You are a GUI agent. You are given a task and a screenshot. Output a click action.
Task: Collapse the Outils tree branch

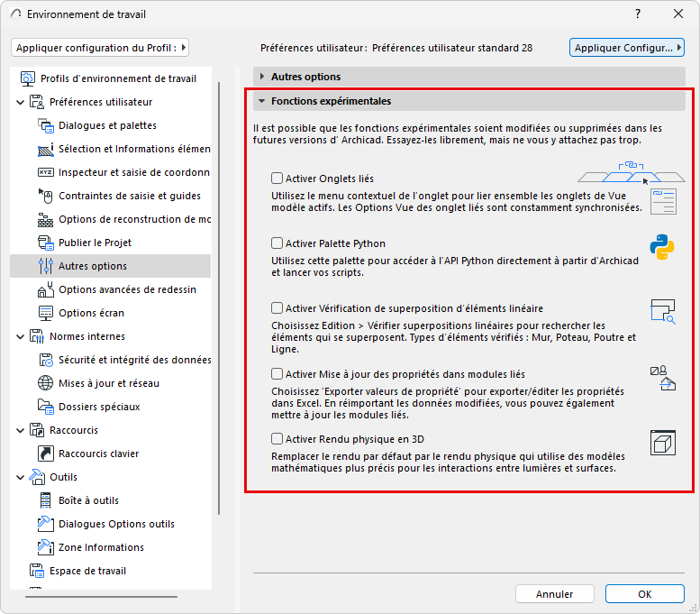coord(20,478)
